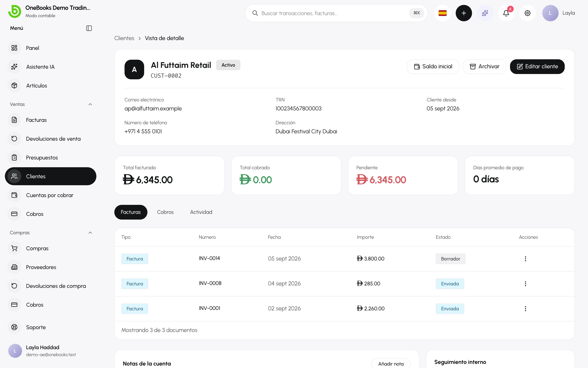Click Enviada status for INV-0008
The height and width of the screenshot is (368, 588).
pyautogui.click(x=450, y=284)
